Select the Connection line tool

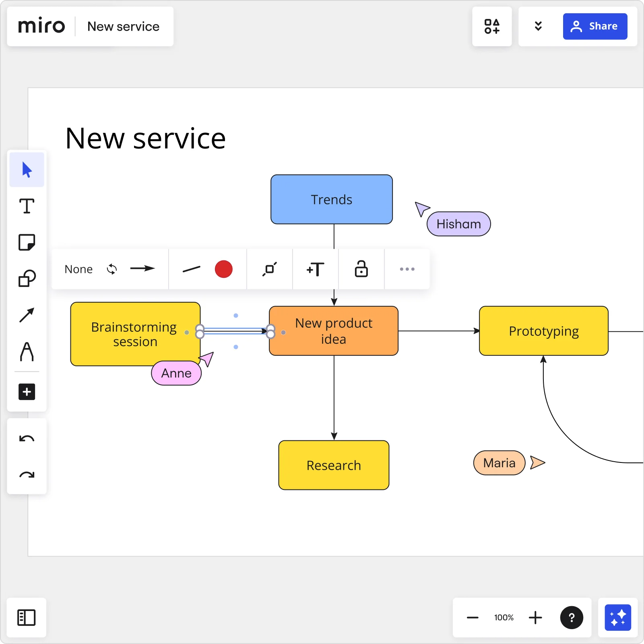[x=27, y=315]
